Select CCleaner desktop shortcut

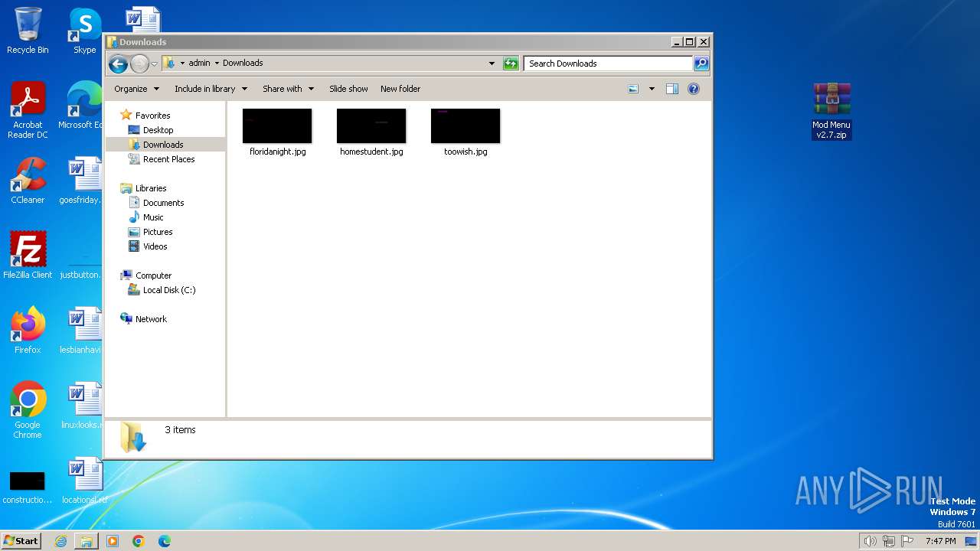pos(28,181)
